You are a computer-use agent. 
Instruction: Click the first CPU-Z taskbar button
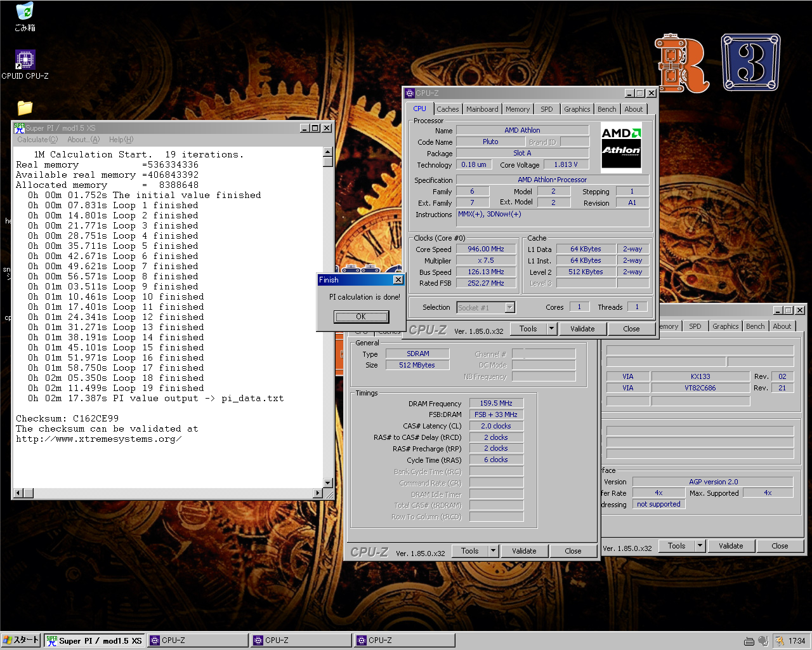pyautogui.click(x=198, y=640)
